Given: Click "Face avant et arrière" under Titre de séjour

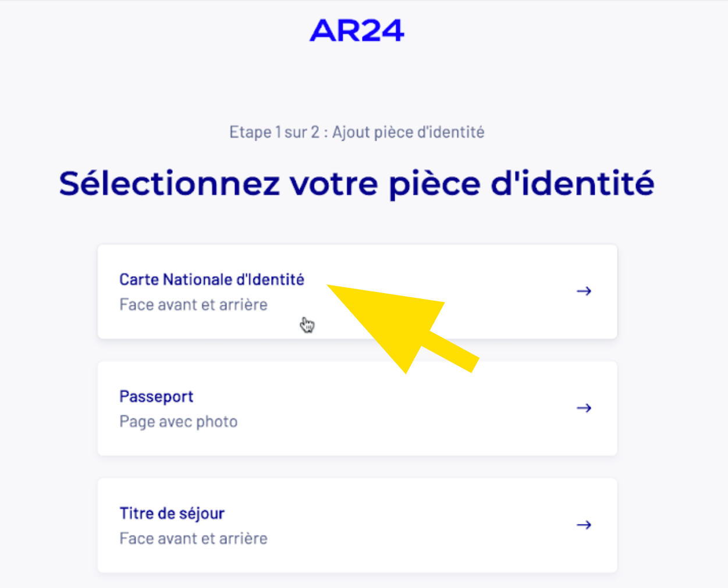Looking at the screenshot, I should pos(193,539).
